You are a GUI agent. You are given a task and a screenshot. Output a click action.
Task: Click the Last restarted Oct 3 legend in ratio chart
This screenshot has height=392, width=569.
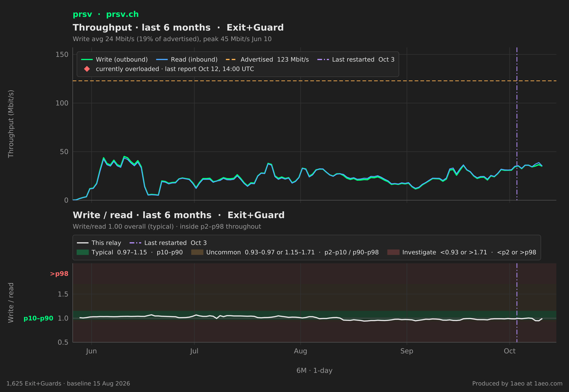click(x=168, y=243)
